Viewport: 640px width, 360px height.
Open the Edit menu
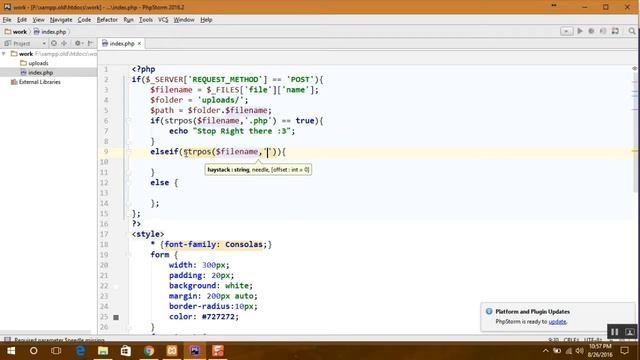tap(22, 20)
